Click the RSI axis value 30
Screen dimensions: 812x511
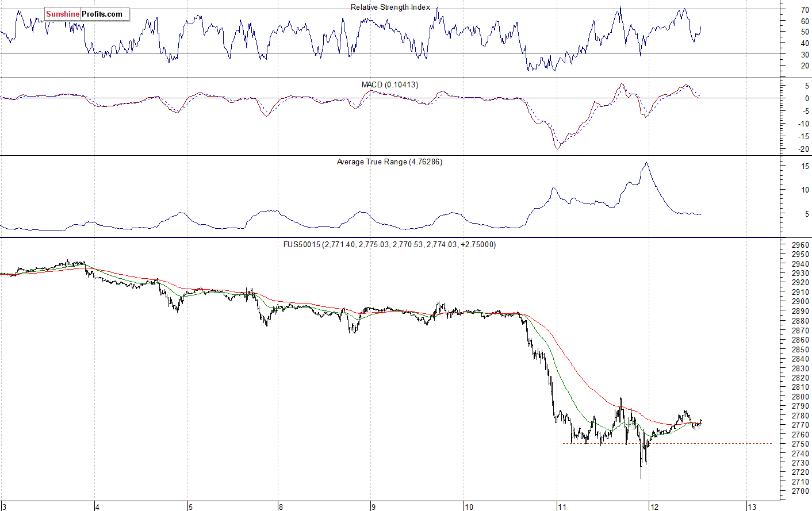(x=805, y=55)
